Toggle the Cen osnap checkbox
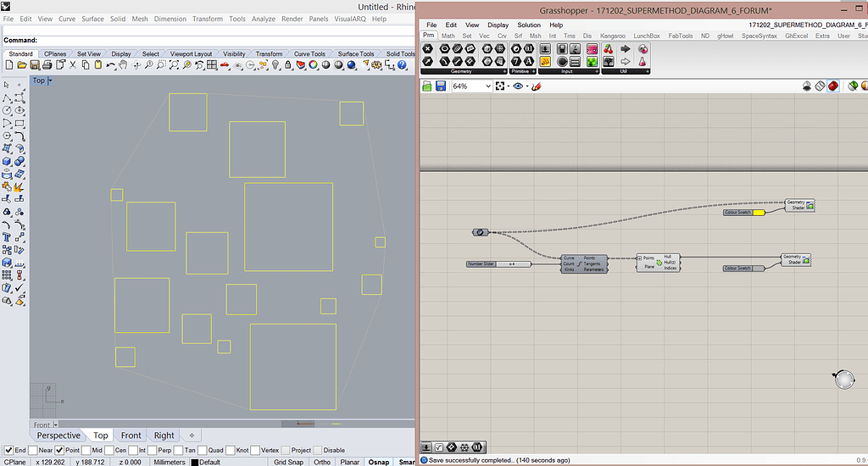The width and height of the screenshot is (868, 466). tap(109, 451)
